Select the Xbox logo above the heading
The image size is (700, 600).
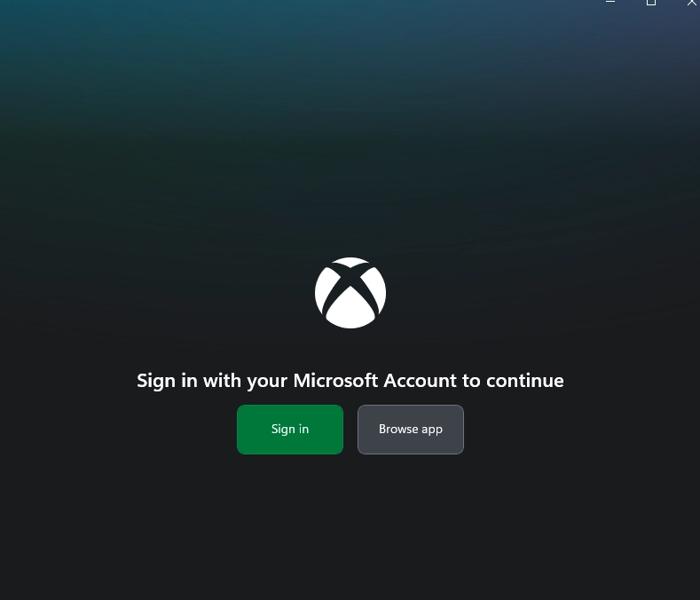[x=350, y=293]
